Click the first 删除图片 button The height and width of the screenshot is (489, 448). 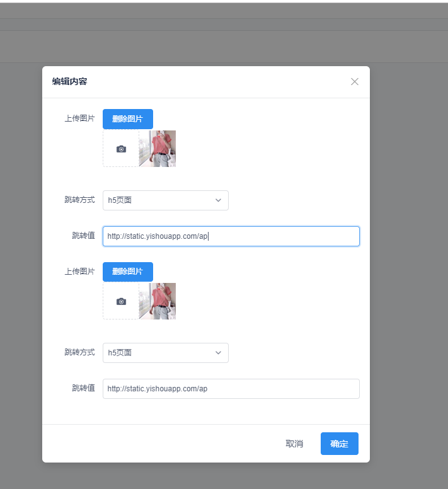[128, 119]
